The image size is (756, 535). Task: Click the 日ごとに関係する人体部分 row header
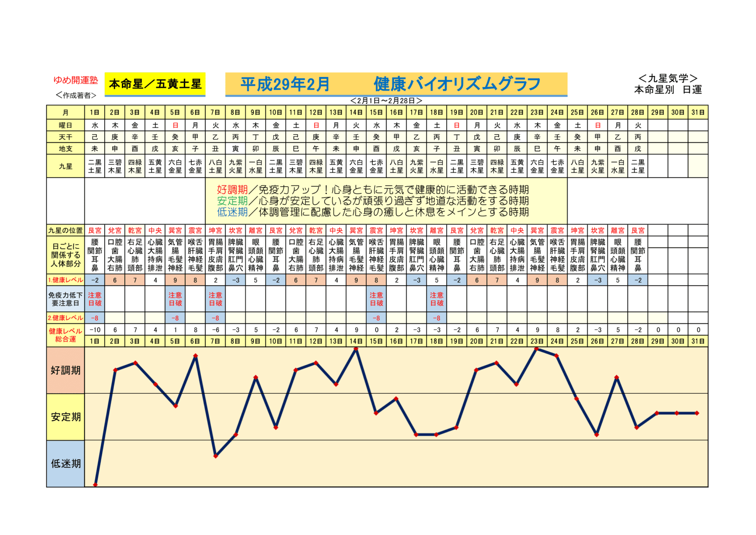coord(66,255)
